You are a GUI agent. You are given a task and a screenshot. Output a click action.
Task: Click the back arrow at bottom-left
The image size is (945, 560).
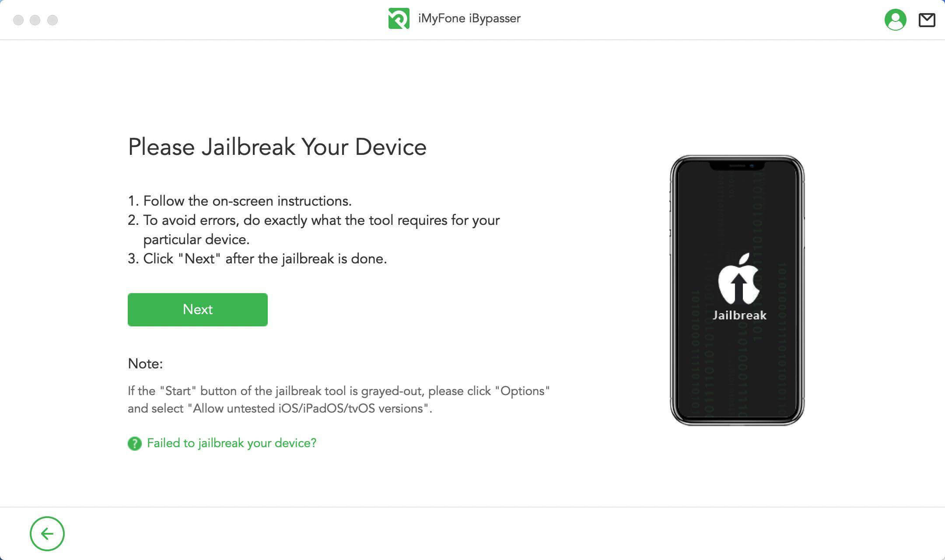pyautogui.click(x=47, y=534)
